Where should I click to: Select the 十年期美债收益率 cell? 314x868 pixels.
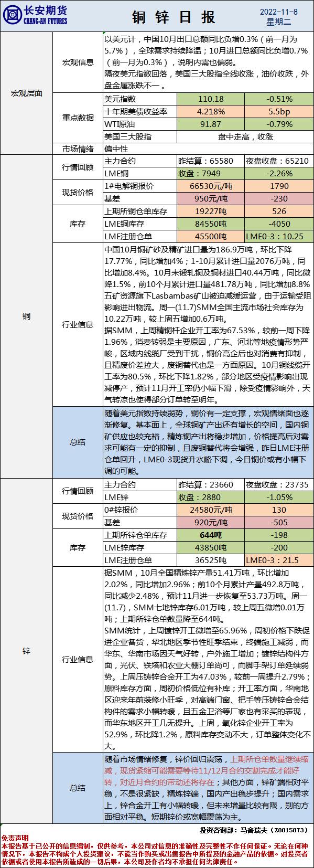point(140,111)
